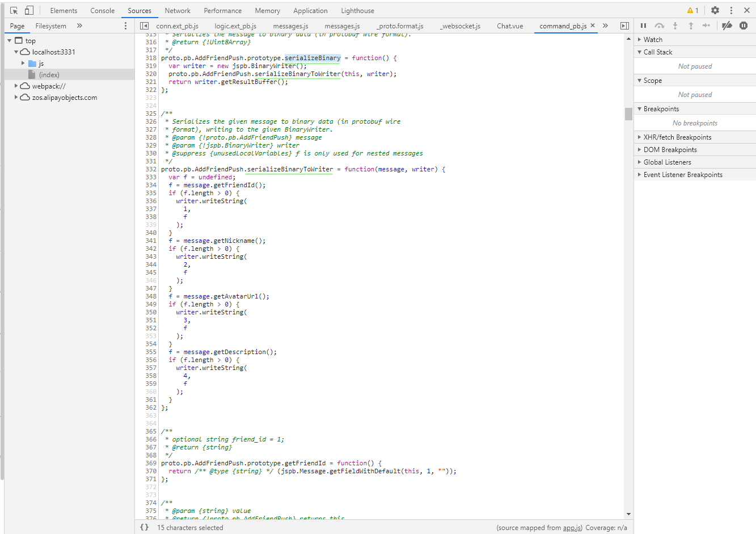
Task: Hide the debugger sidebar toggle icon
Action: (624, 26)
